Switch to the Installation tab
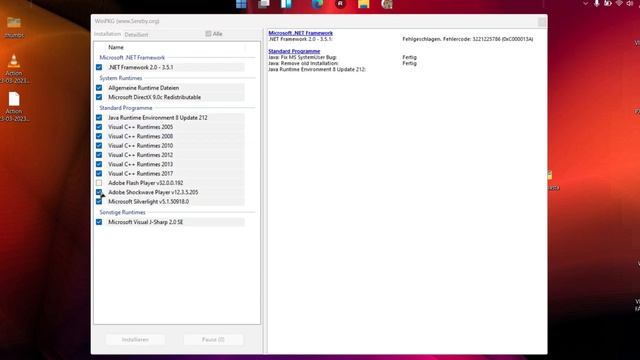This screenshot has height=360, width=640. (107, 34)
